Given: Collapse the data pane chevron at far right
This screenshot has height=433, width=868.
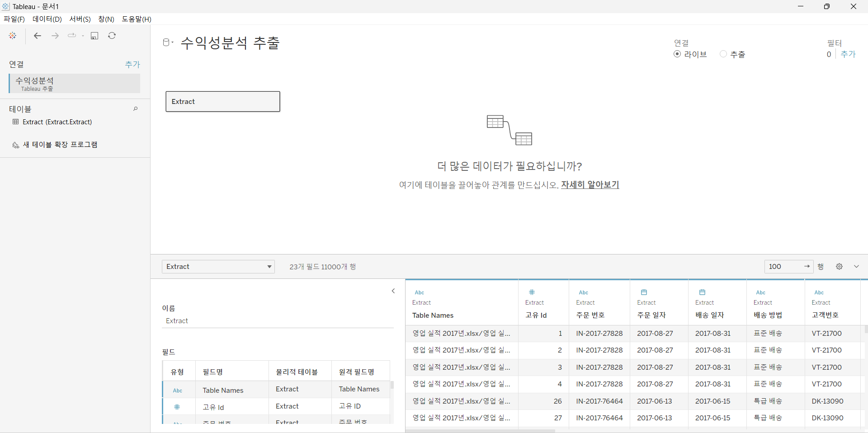Looking at the screenshot, I should [x=856, y=267].
